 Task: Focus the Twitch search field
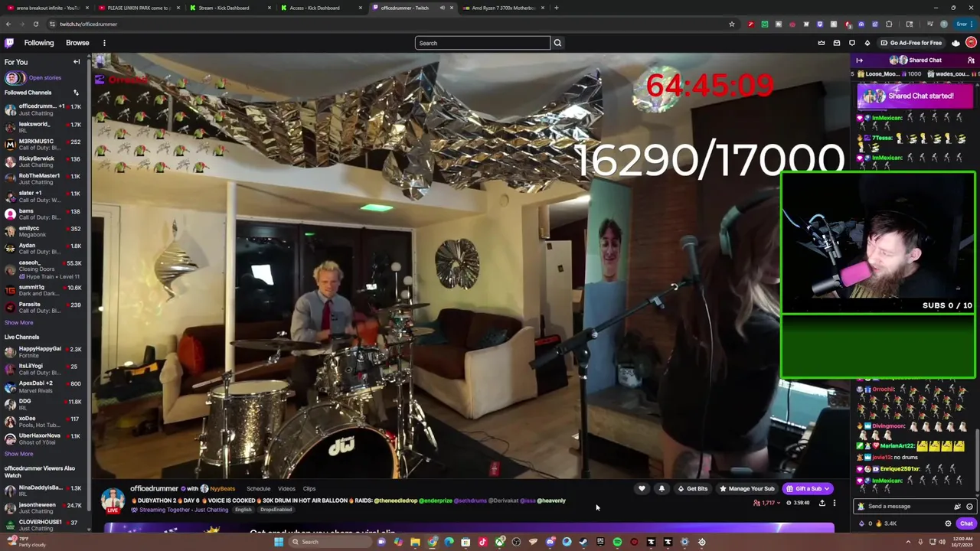[x=482, y=43]
